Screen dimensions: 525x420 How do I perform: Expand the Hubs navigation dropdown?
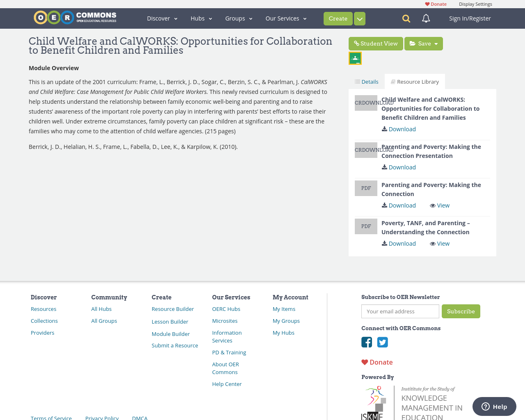pos(202,18)
